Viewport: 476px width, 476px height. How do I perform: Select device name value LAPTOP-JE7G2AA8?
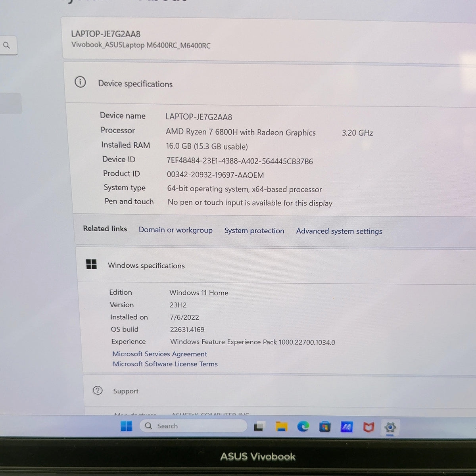tap(199, 117)
